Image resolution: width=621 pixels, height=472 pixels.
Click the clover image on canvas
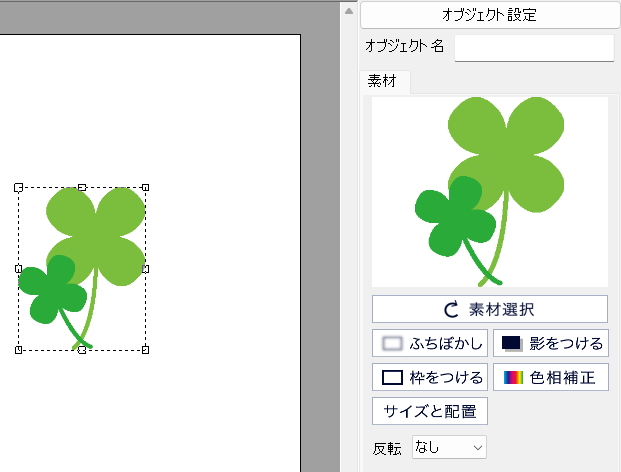[x=82, y=268]
